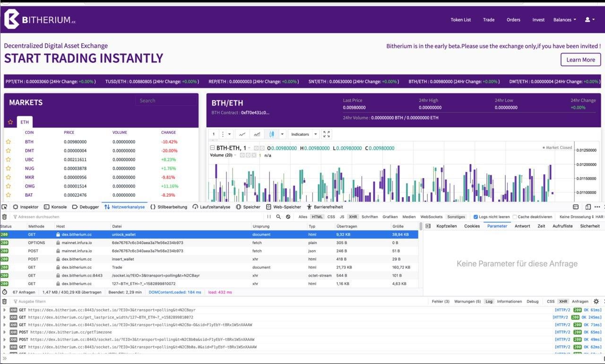
Task: Toggle fullscreen chart mode
Action: click(x=327, y=134)
